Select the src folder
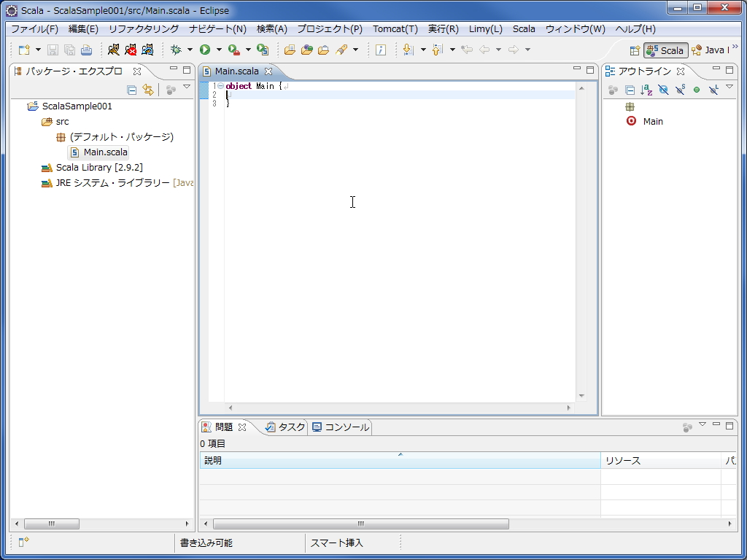747x560 pixels. pos(55,122)
